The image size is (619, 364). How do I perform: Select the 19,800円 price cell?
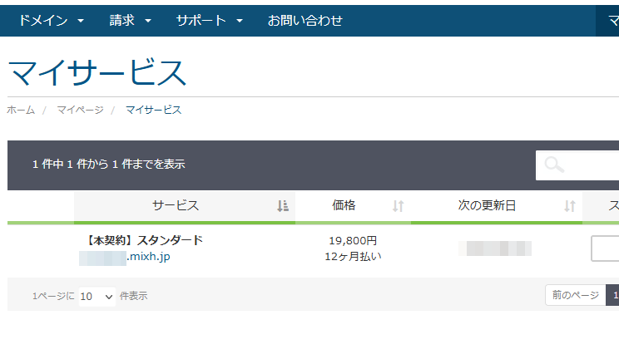(353, 240)
